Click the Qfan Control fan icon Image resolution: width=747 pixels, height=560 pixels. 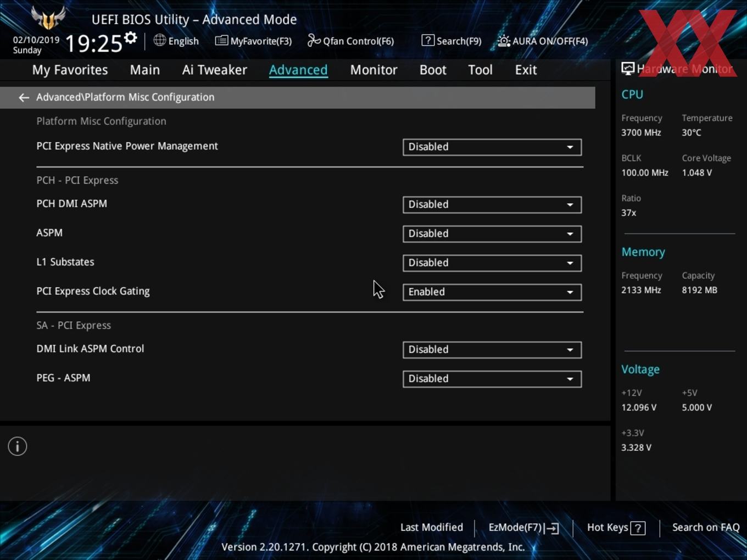[314, 40]
